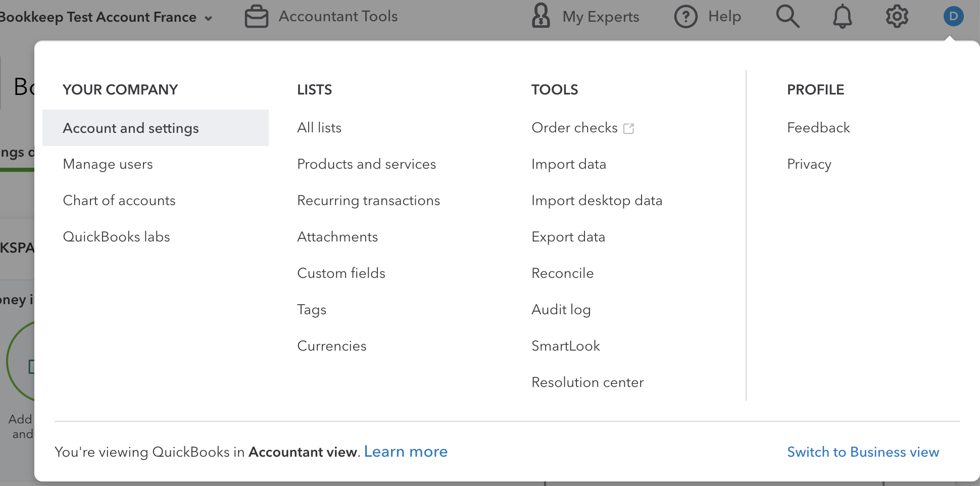Image resolution: width=980 pixels, height=486 pixels.
Task: Click the Help label text
Action: (724, 17)
